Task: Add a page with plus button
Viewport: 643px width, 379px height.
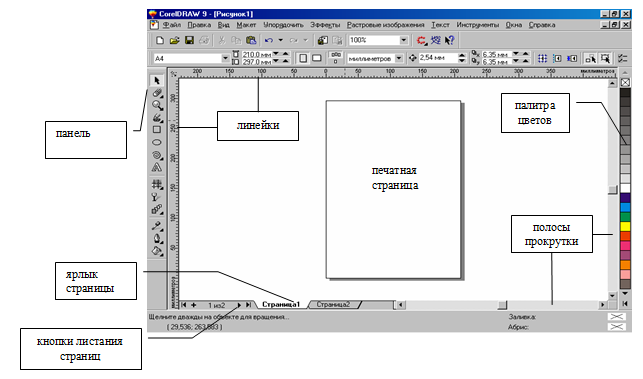Action: point(194,305)
